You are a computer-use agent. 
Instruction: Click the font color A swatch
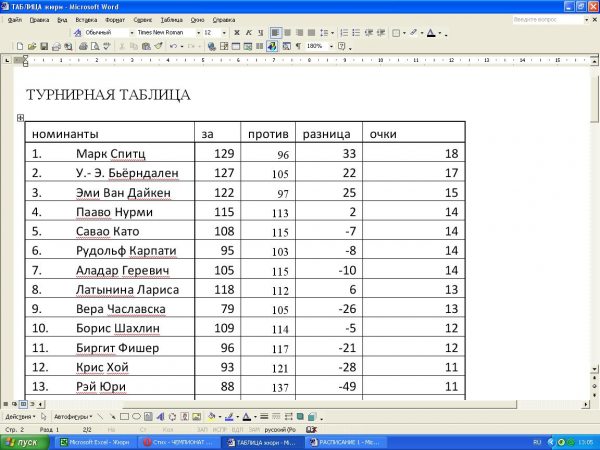[430, 32]
